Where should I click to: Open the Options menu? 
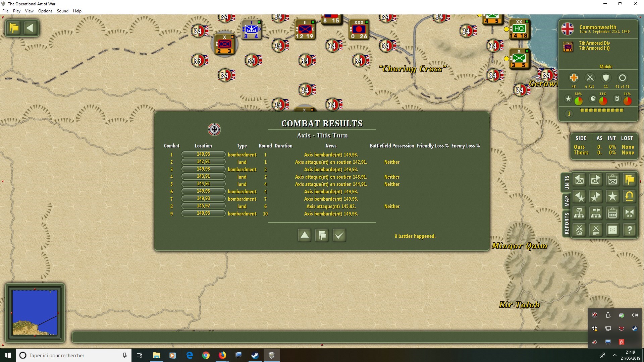pos(45,11)
